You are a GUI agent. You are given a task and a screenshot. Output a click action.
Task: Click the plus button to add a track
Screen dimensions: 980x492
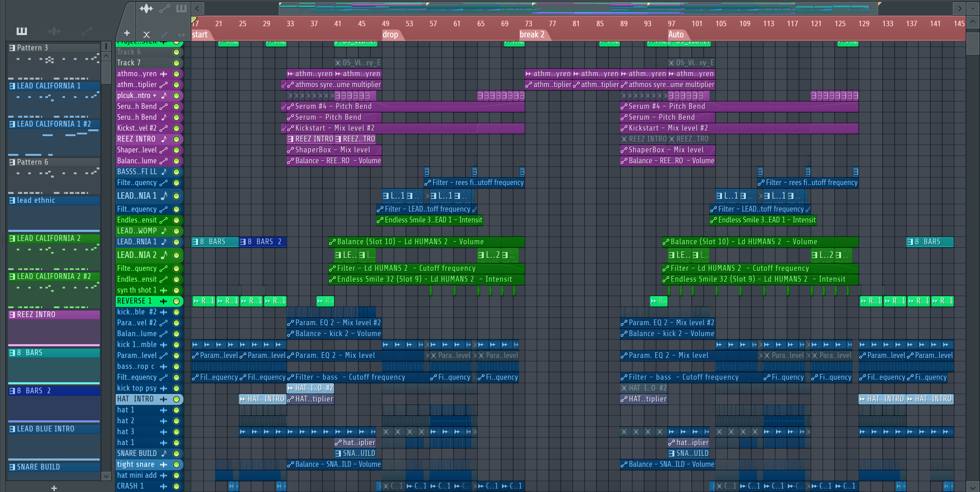127,33
